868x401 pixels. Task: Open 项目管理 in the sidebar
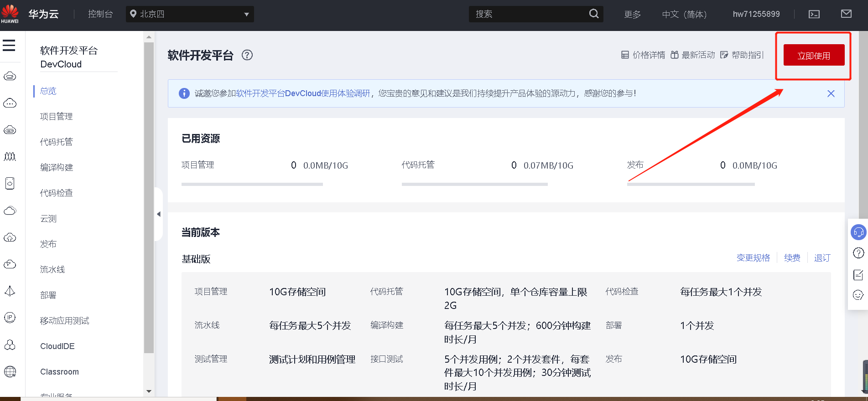click(x=57, y=117)
